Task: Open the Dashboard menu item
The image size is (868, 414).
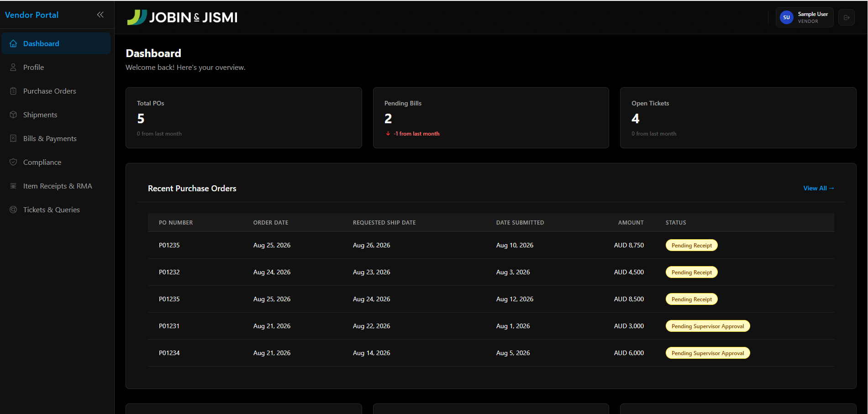Action: [x=56, y=43]
